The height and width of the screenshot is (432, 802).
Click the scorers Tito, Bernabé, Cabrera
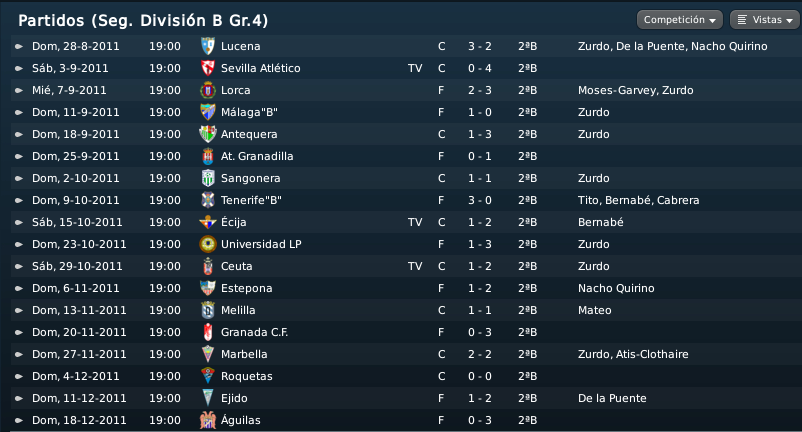(638, 200)
